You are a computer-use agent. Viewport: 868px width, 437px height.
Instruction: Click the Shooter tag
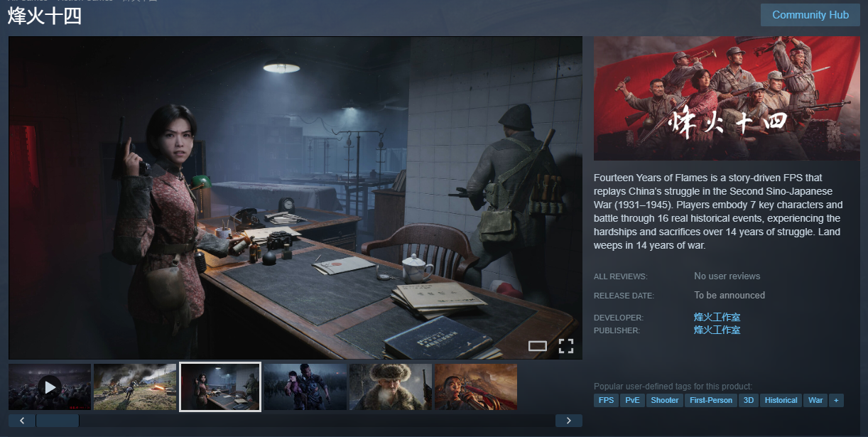click(665, 401)
